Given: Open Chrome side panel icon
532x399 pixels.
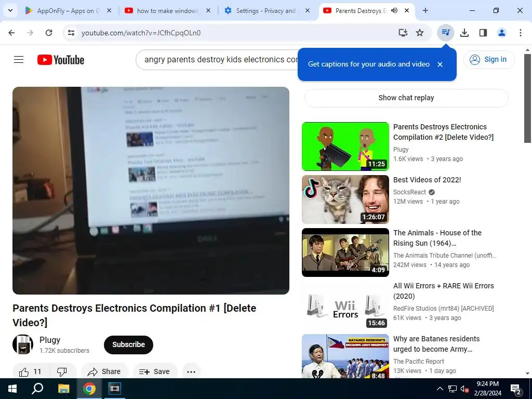Looking at the screenshot, I should 483,33.
